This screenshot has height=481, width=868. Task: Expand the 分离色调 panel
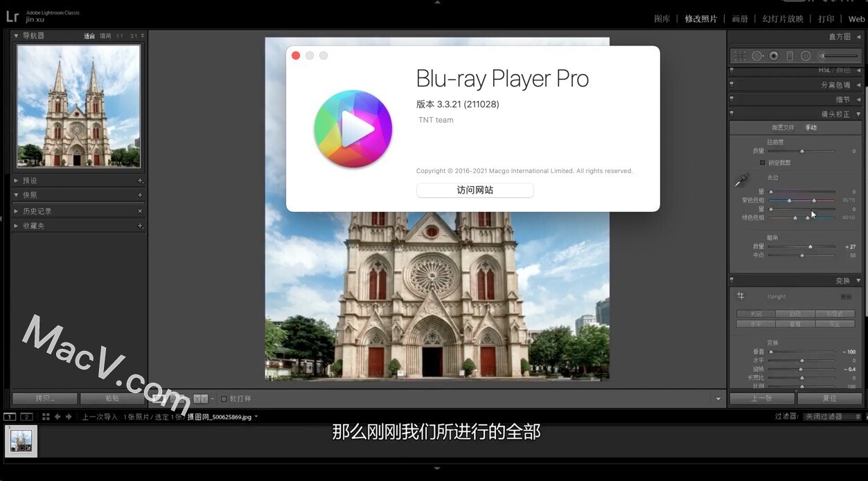coord(858,85)
